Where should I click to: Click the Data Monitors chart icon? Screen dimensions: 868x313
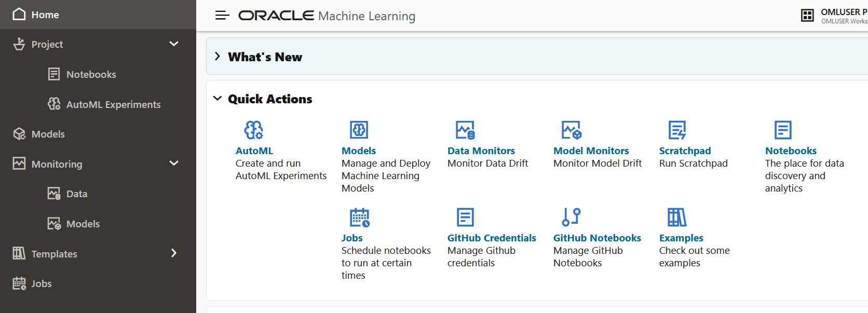point(465,130)
